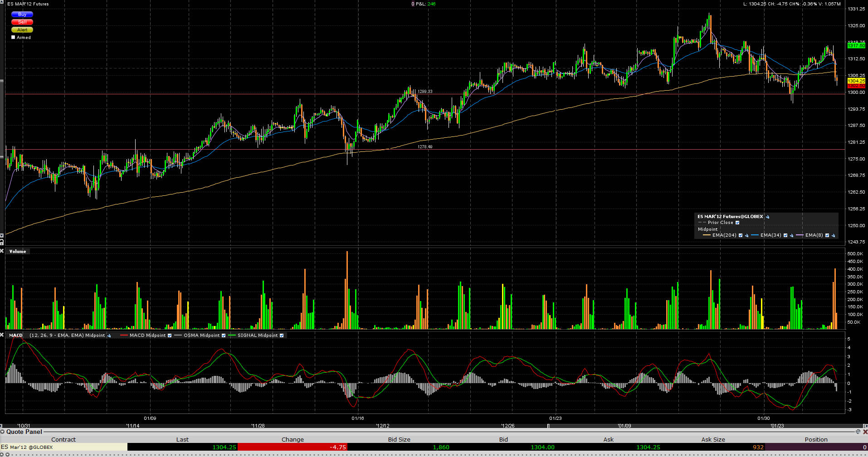Click the Quote Panel detach icon
The image size is (868, 457).
tap(858, 432)
